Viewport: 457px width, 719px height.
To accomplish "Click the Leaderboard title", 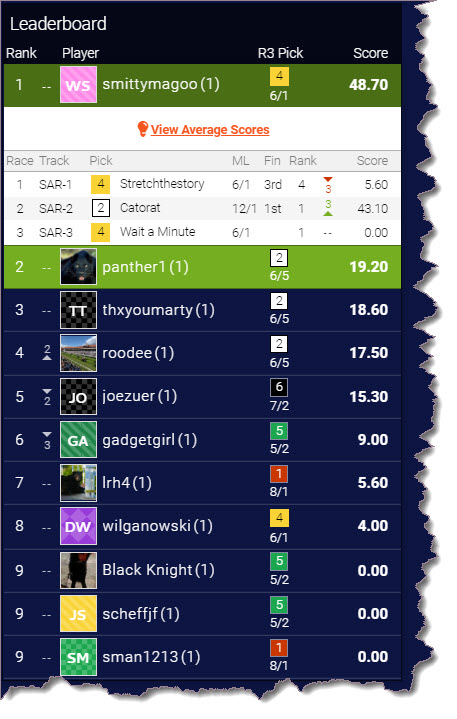I will [x=58, y=24].
